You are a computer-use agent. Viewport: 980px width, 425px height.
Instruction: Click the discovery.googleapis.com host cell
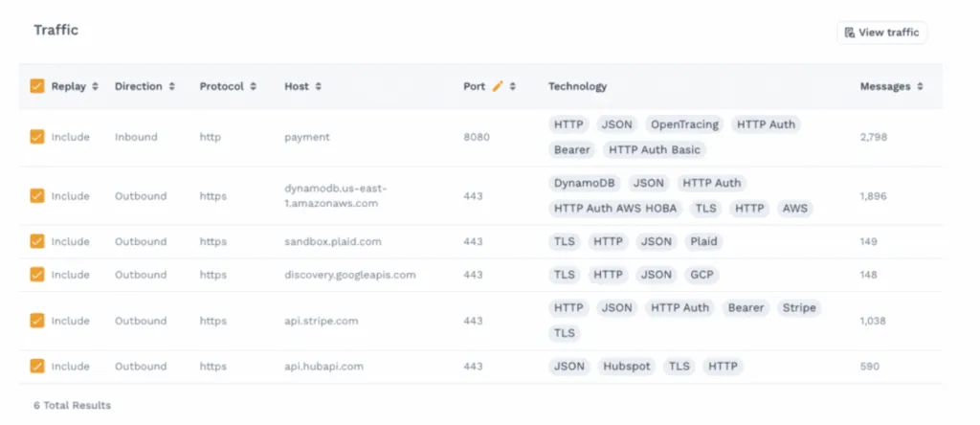(x=349, y=275)
